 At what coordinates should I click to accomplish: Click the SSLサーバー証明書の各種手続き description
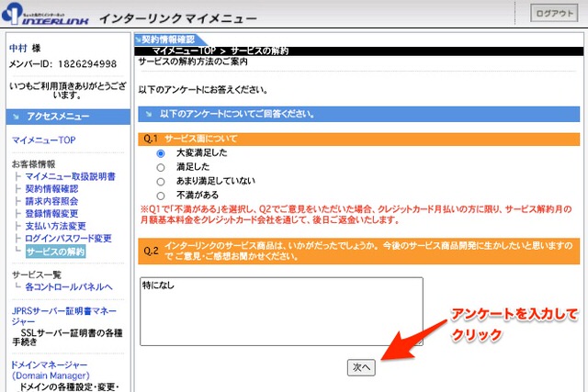[67, 337]
